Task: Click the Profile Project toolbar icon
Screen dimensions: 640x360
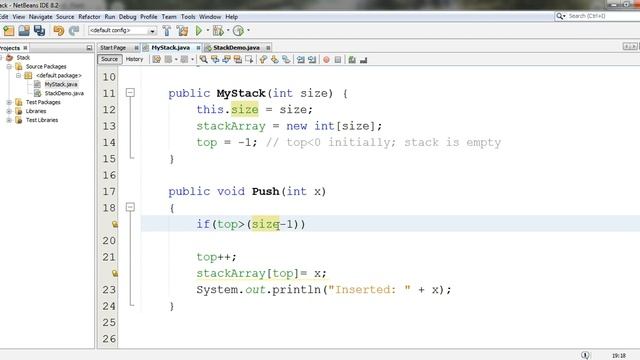Action: pos(238,31)
